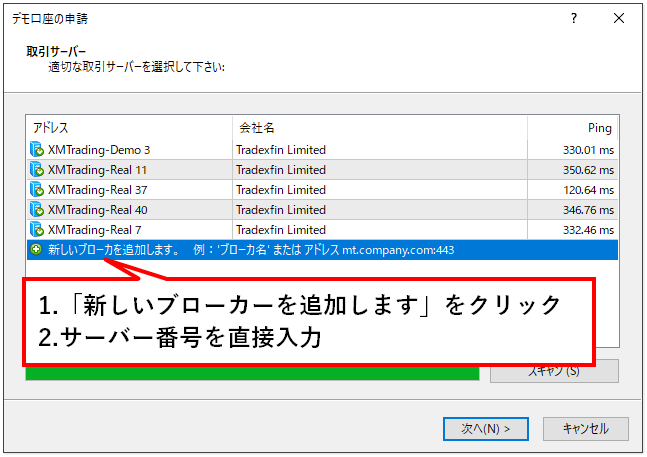Click the 次へ(N) > button
This screenshot has width=647, height=457.
[x=486, y=429]
